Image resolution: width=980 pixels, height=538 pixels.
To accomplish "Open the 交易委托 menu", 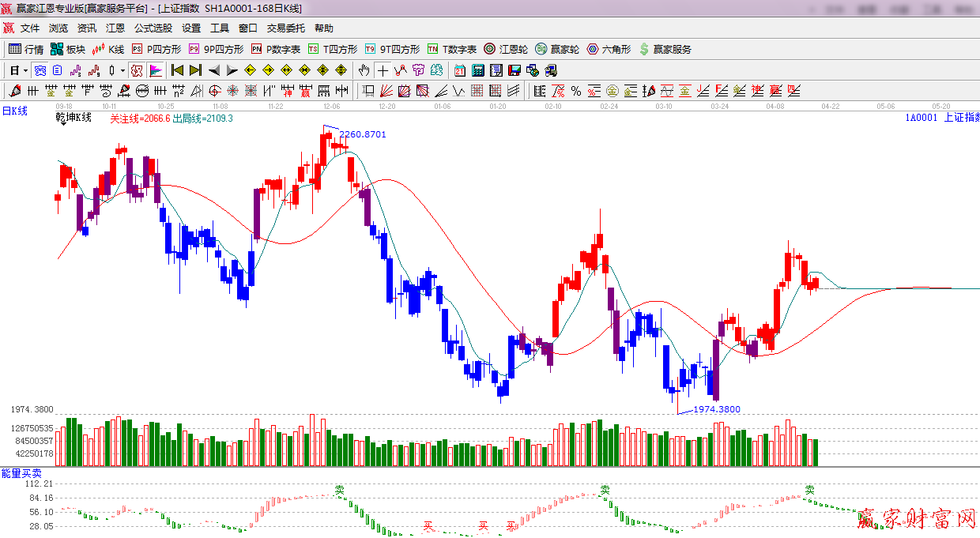I will pyautogui.click(x=285, y=28).
